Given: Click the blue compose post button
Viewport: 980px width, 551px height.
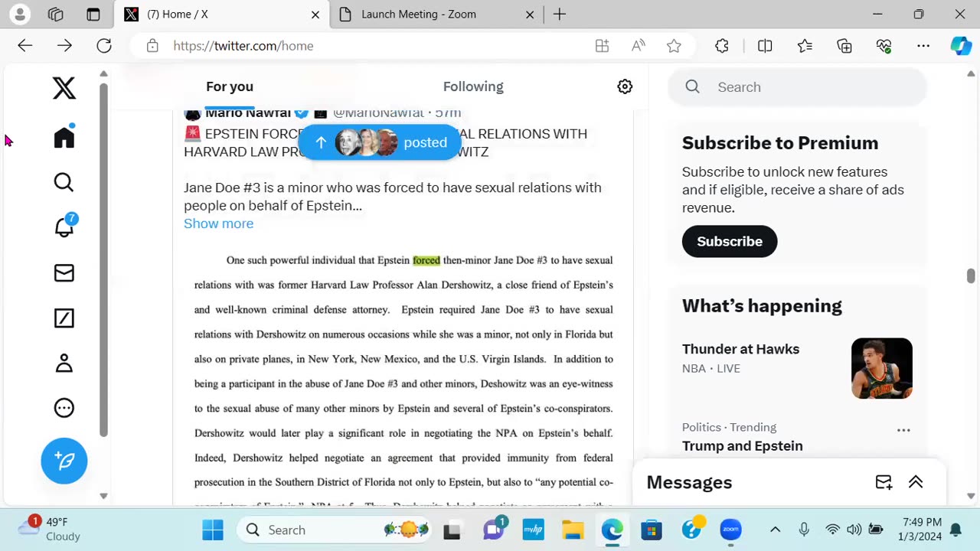Looking at the screenshot, I should click(64, 461).
